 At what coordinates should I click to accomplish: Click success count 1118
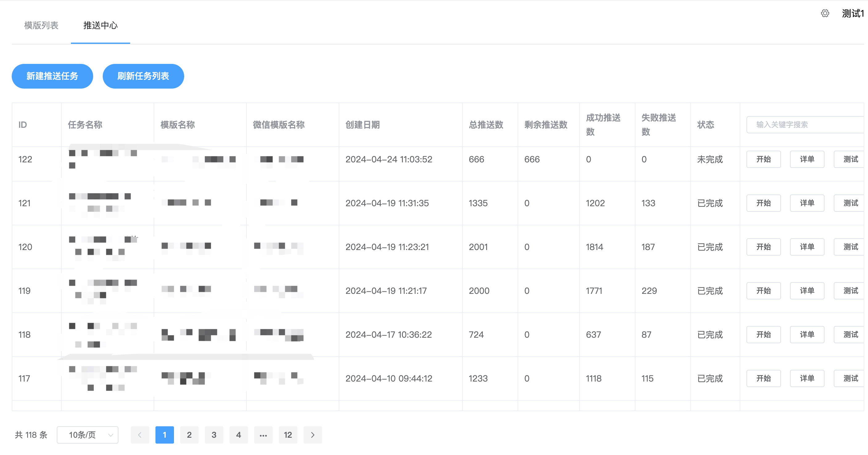coord(594,378)
